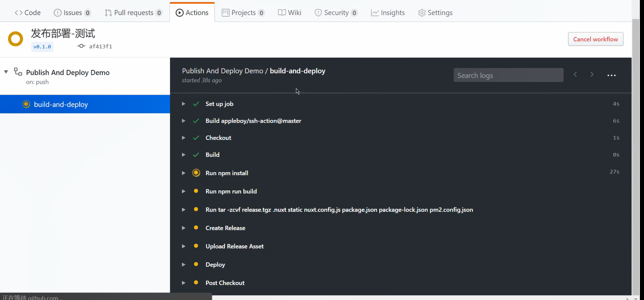Expand the Run tar -zcvf release.tgz step
Image resolution: width=644 pixels, height=300 pixels.
184,210
